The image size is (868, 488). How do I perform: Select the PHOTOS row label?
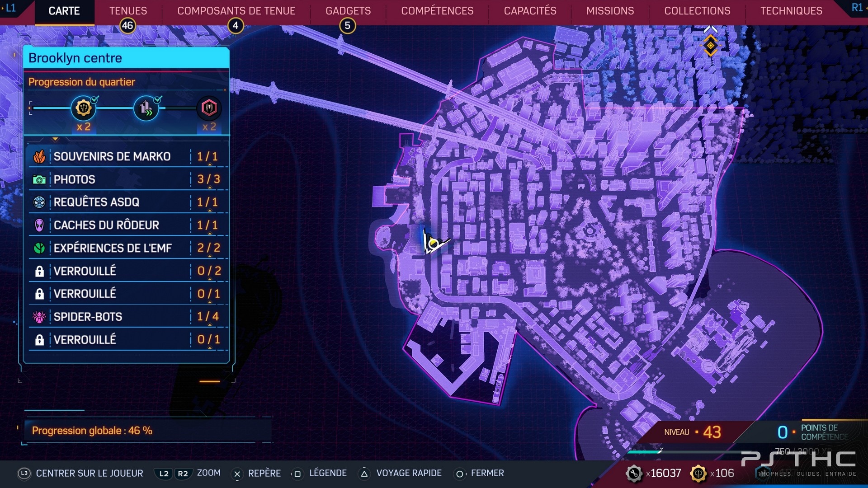coord(74,180)
